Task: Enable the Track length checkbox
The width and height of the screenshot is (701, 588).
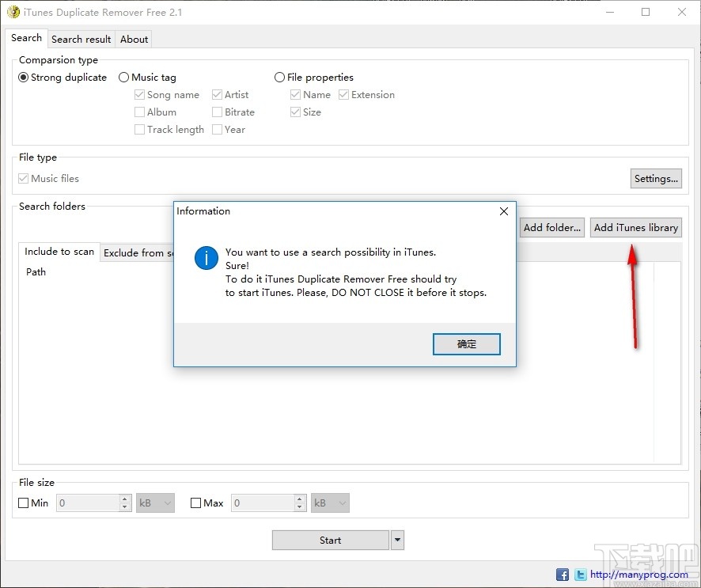Action: [x=139, y=129]
